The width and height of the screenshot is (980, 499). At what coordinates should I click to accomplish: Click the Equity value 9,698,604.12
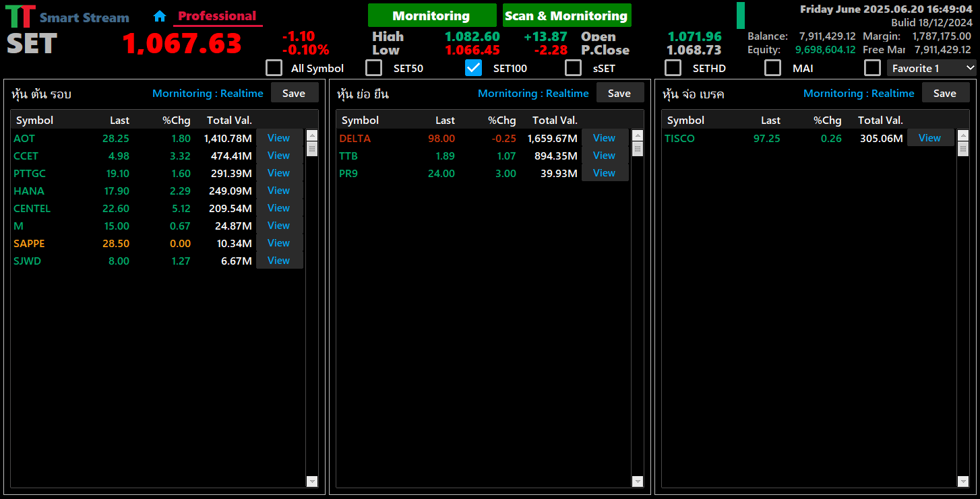[826, 50]
